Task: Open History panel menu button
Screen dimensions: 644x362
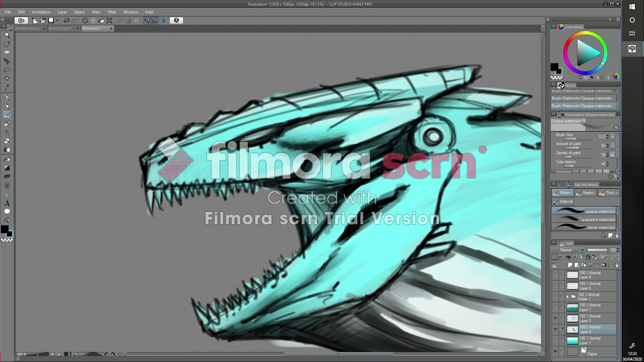Action: point(553,85)
